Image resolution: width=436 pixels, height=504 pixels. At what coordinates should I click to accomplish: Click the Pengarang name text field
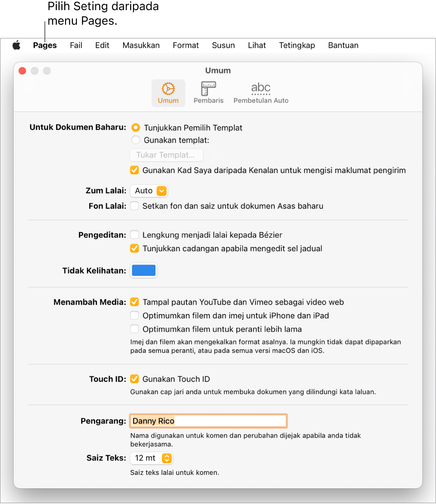(x=208, y=421)
